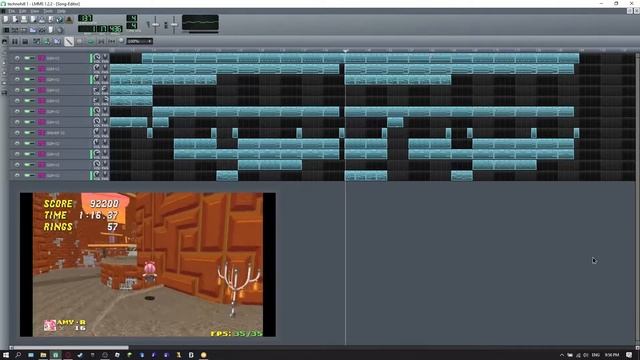
Task: Click the export project icon
Action: [51, 19]
